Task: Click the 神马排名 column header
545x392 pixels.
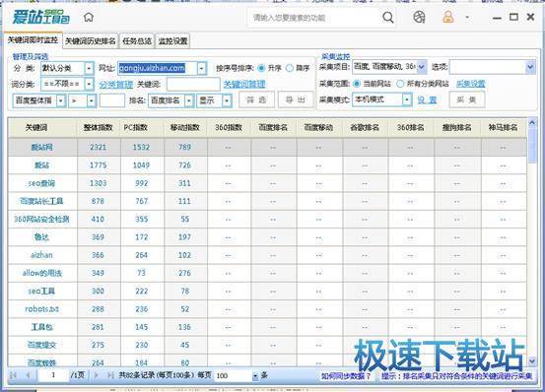Action: tap(504, 128)
